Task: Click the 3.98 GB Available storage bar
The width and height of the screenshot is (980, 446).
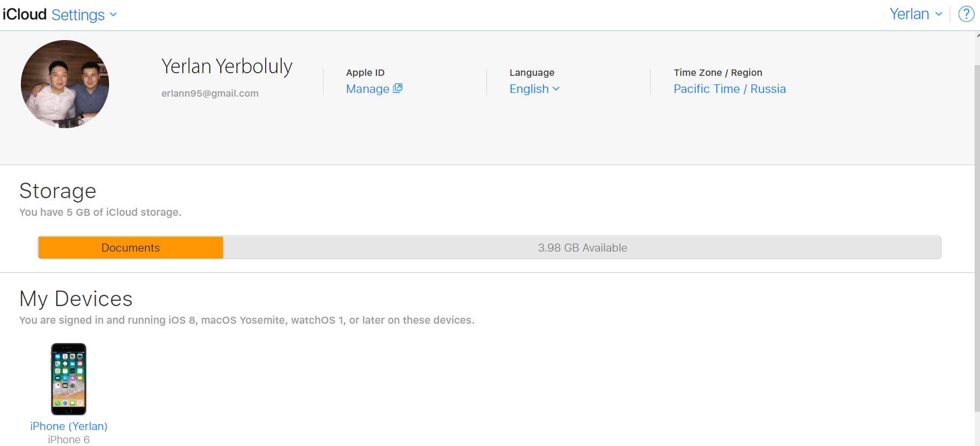Action: click(x=582, y=248)
